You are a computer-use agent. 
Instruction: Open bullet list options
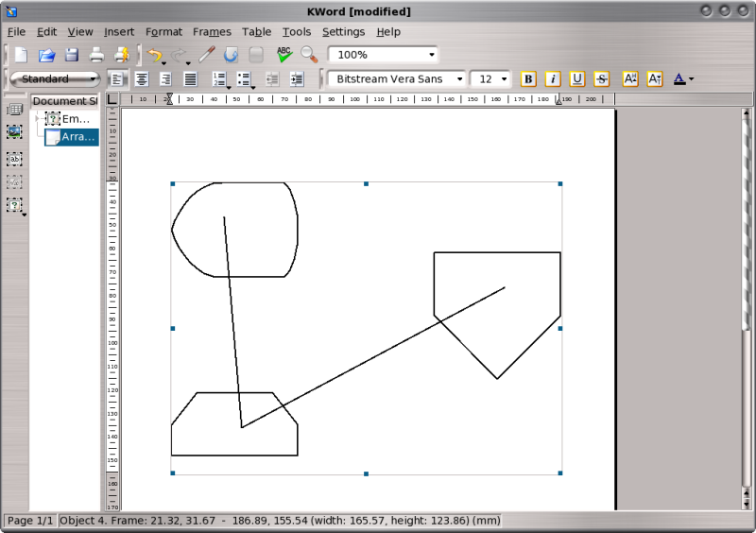click(246, 79)
